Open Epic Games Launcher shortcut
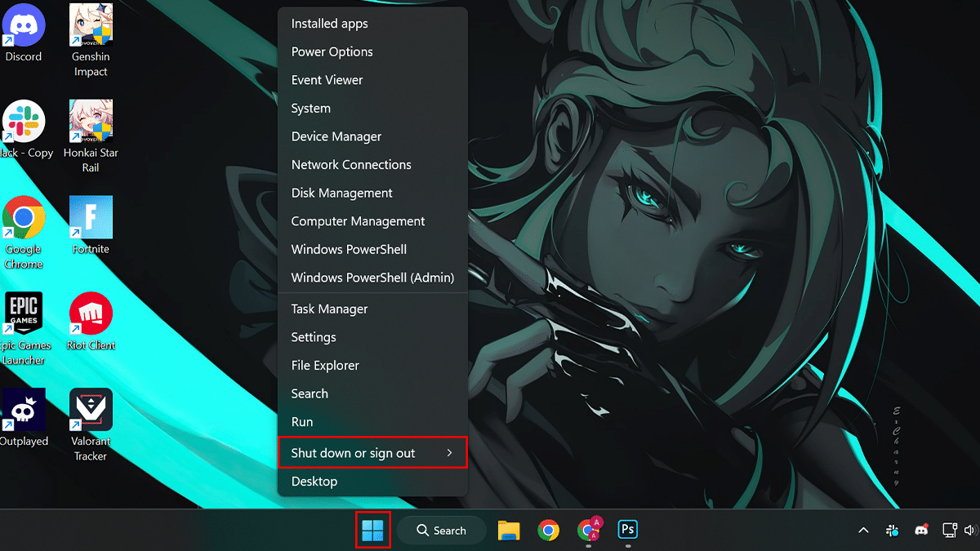Image resolution: width=980 pixels, height=551 pixels. pos(24,315)
